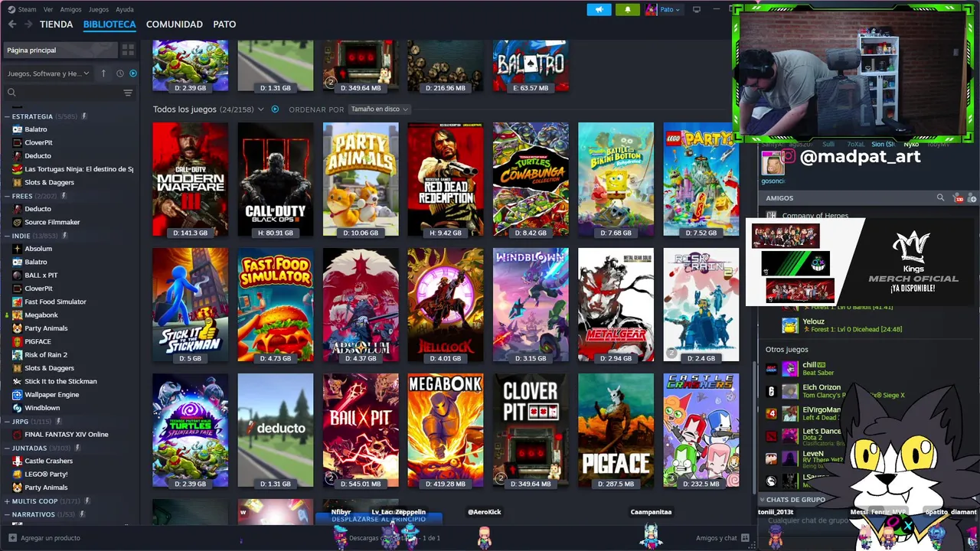Toggle the collections grid view icon

pyautogui.click(x=128, y=50)
